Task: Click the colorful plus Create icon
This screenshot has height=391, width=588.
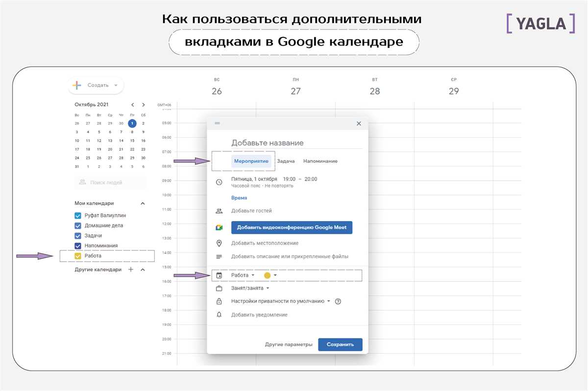Action: (77, 85)
